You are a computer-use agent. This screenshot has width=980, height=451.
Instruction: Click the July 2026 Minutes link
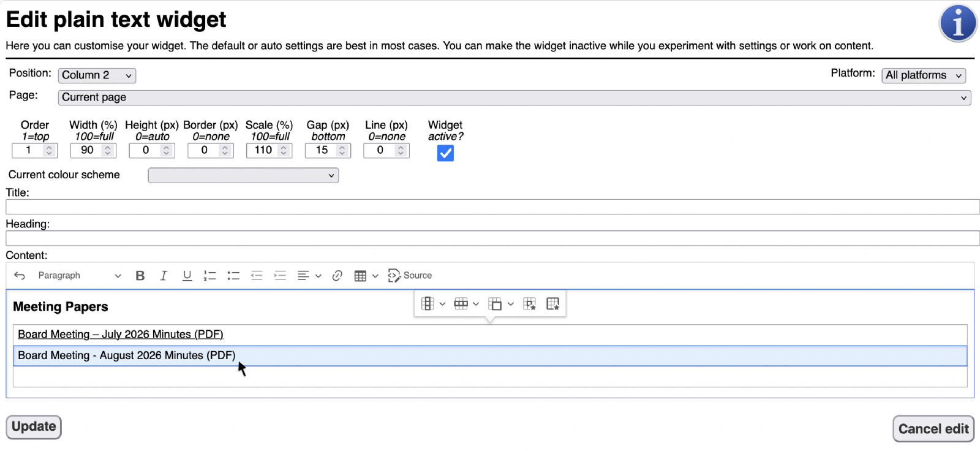[121, 335]
